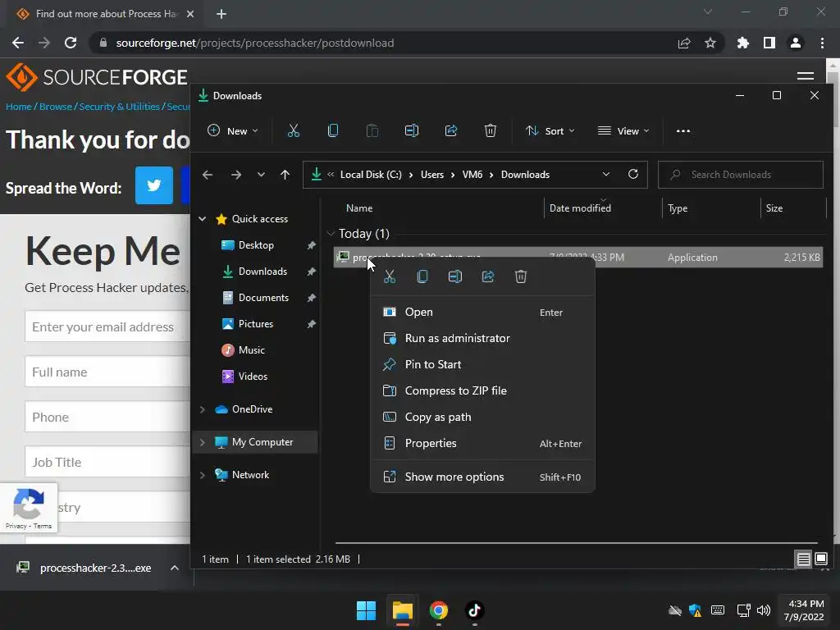
Task: Choose Run as administrator
Action: point(482,338)
